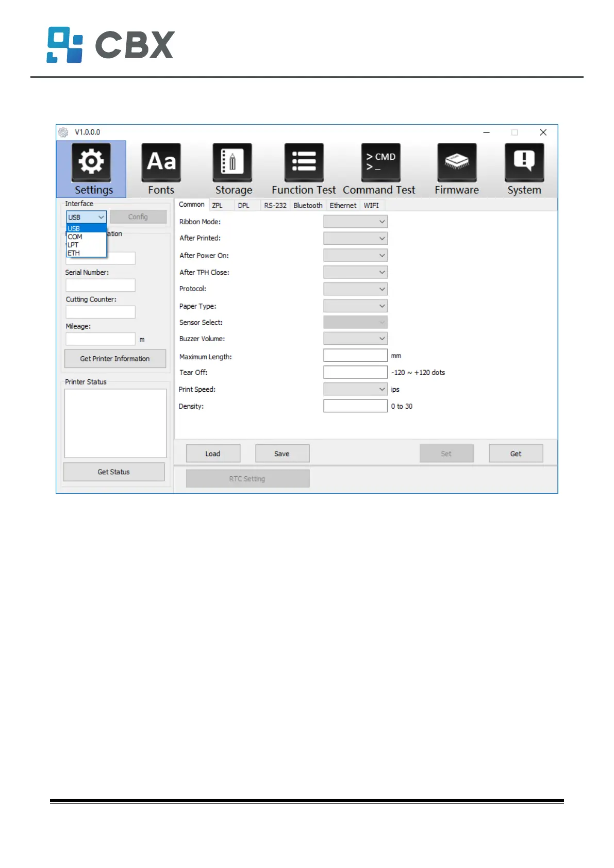Open the Firmware chip icon
The image size is (614, 868).
tap(457, 163)
